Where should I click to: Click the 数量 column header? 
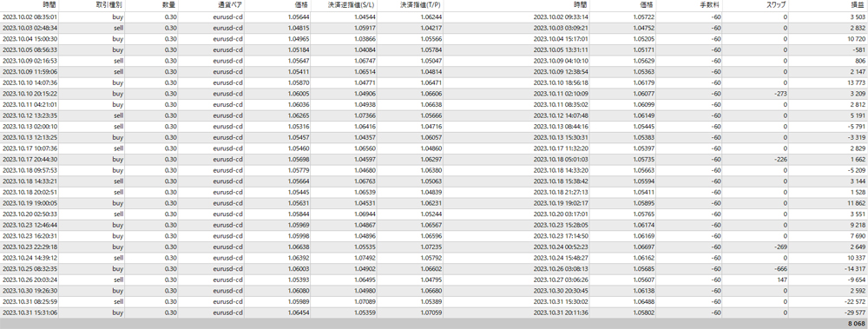click(x=151, y=5)
